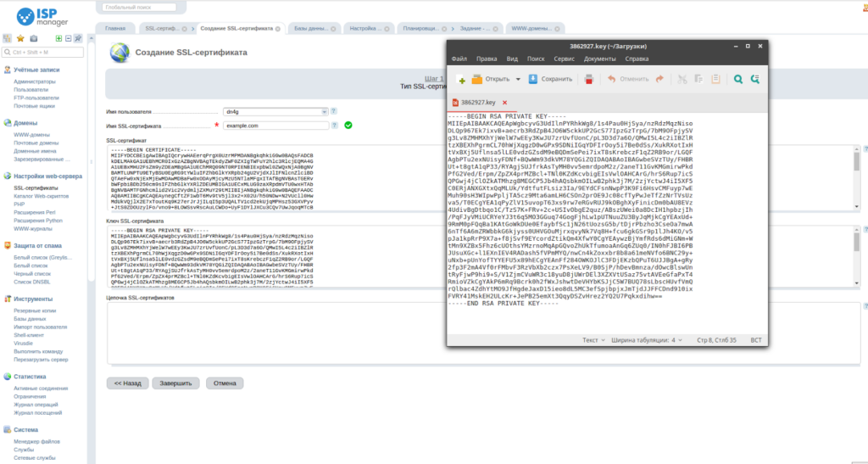The height and width of the screenshot is (464, 868).
Task: Open the Справка menu
Action: (637, 59)
